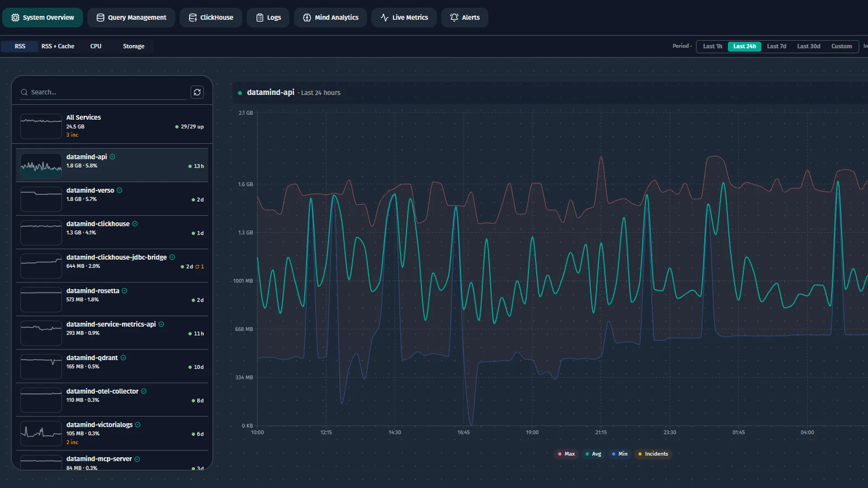Click the '3 inc' incidents text

pyautogui.click(x=72, y=135)
